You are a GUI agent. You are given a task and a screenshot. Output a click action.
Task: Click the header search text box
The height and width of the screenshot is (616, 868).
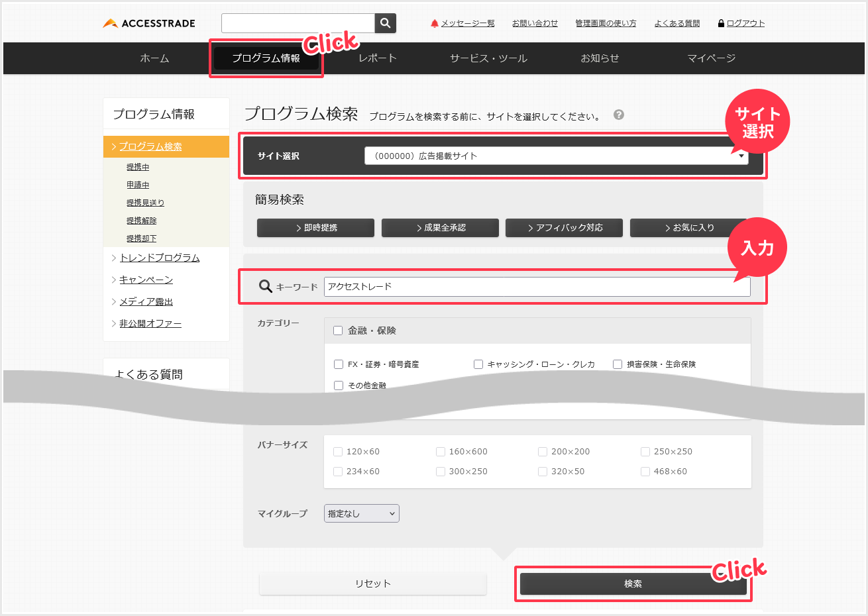pos(298,23)
